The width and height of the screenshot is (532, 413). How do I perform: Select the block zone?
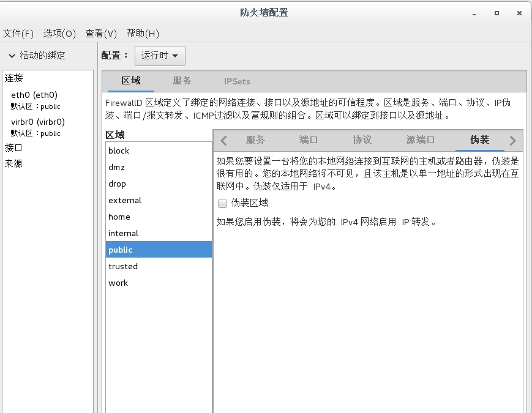159,151
